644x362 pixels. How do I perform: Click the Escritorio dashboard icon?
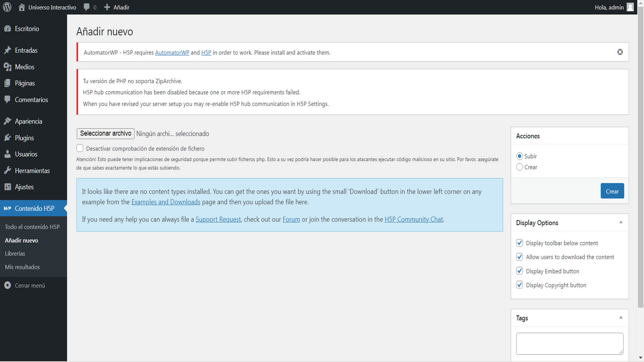7,29
